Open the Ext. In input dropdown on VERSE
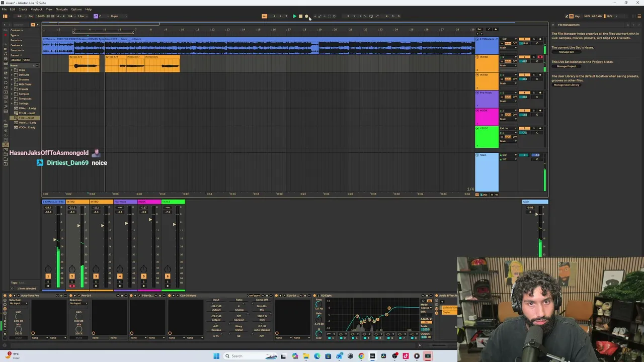Screen dimensions: 644x362 pos(507,128)
